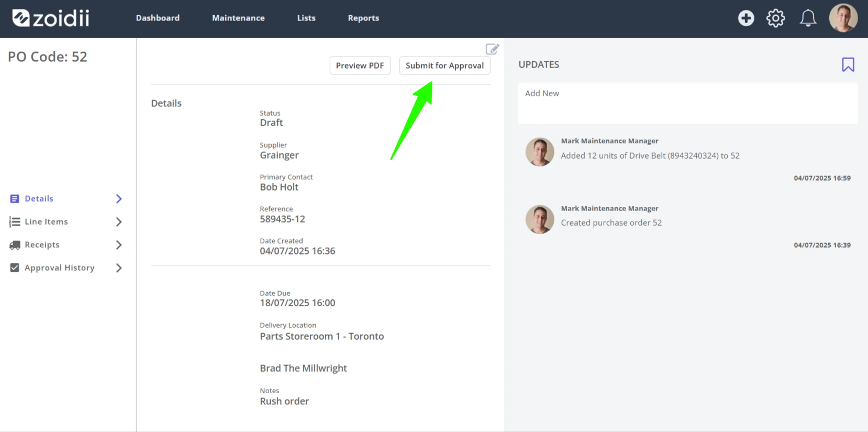Expand the Approval History chevron
Screen dimensions: 868x432
[119, 268]
